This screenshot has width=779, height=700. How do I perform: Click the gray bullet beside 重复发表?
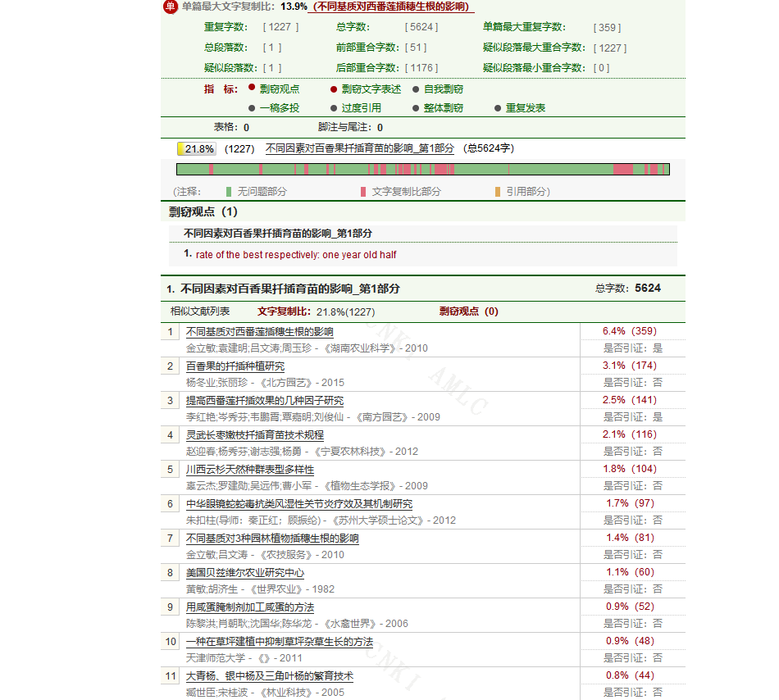(498, 108)
